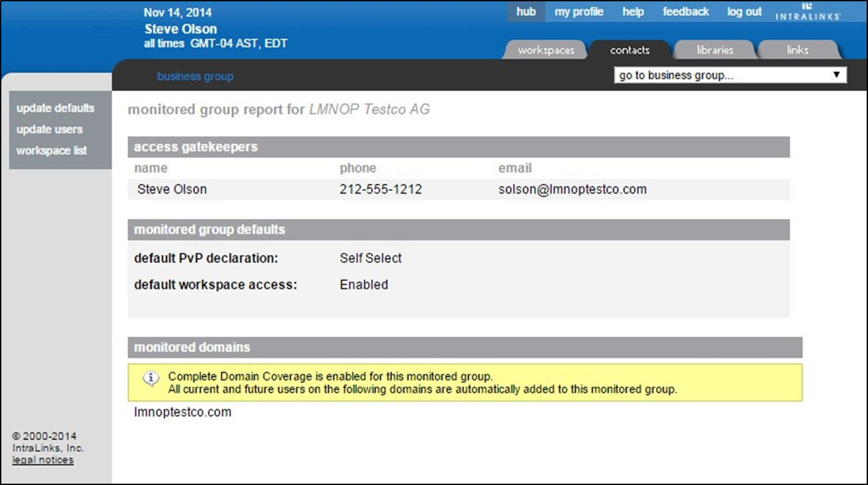Select email solson@lmnoptestco.com
Image resolution: width=868 pixels, height=485 pixels.
(x=572, y=190)
